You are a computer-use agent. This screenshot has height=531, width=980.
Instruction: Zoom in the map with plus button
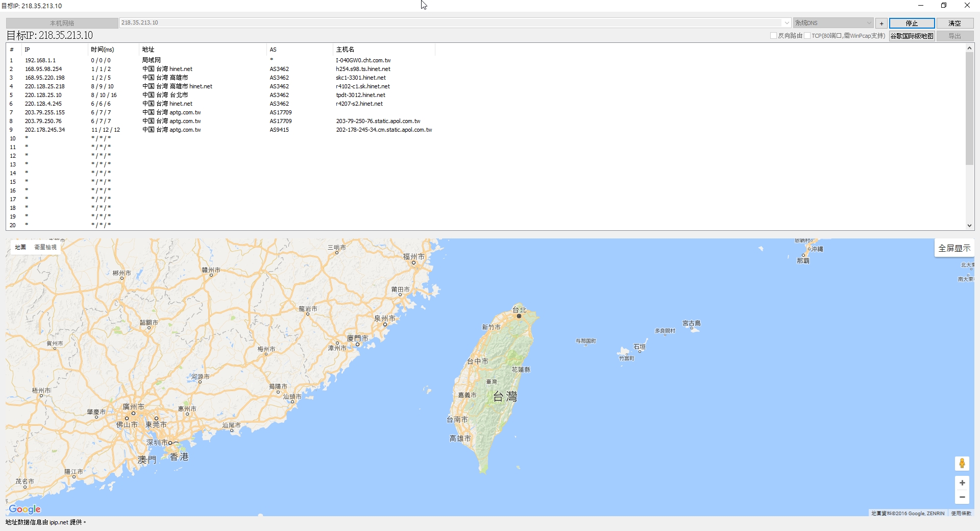coord(962,483)
